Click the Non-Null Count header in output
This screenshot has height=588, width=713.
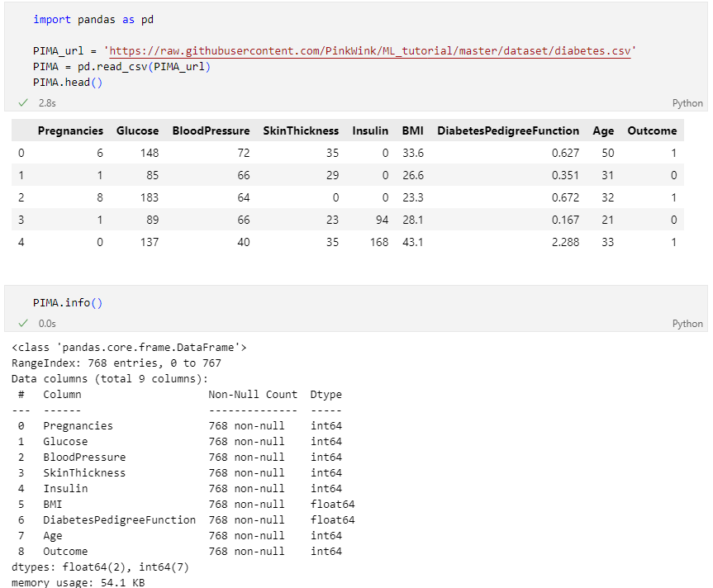(253, 395)
